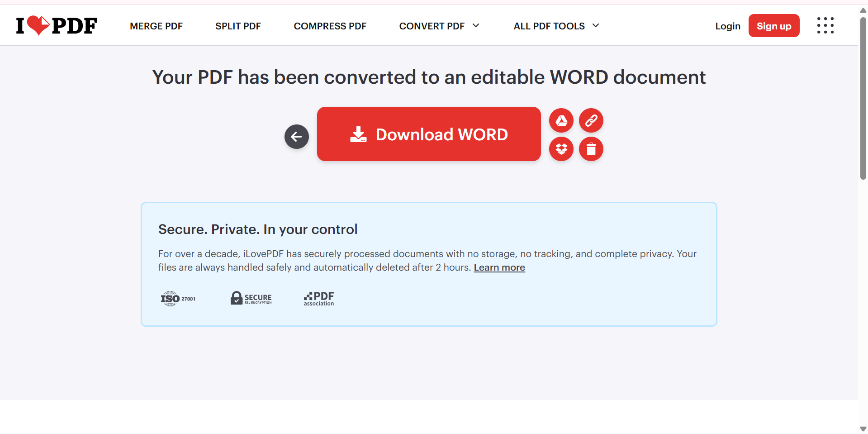Open the nine-dot apps grid menu
The image size is (868, 434).
tap(825, 25)
